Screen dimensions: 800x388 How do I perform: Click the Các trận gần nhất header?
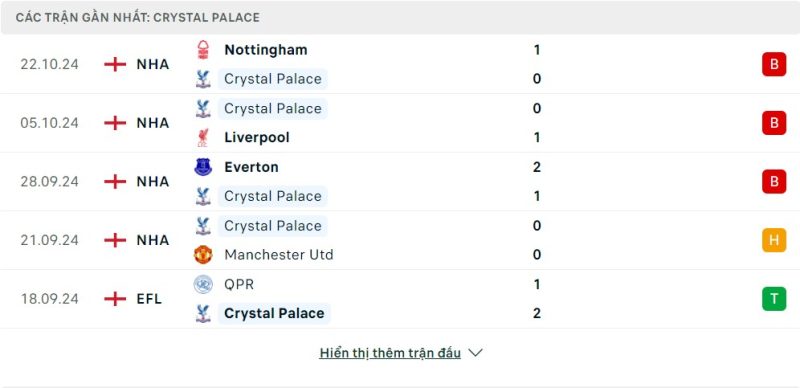(x=138, y=17)
